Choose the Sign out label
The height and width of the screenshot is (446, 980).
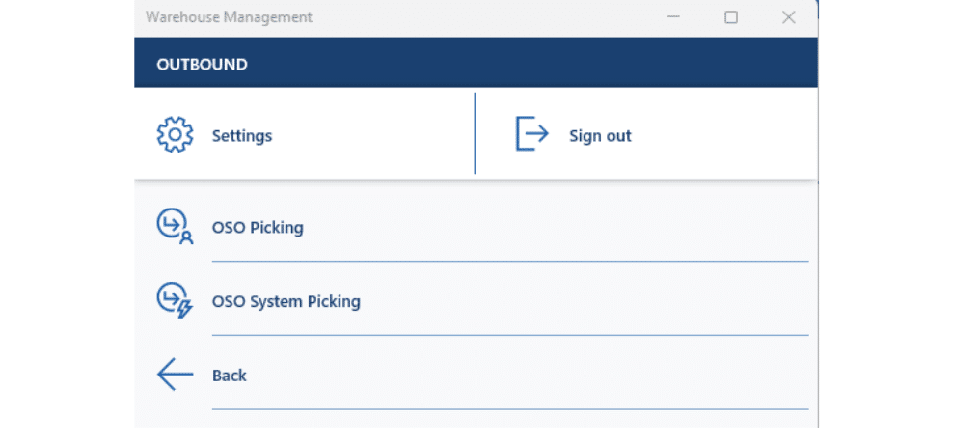tap(600, 136)
